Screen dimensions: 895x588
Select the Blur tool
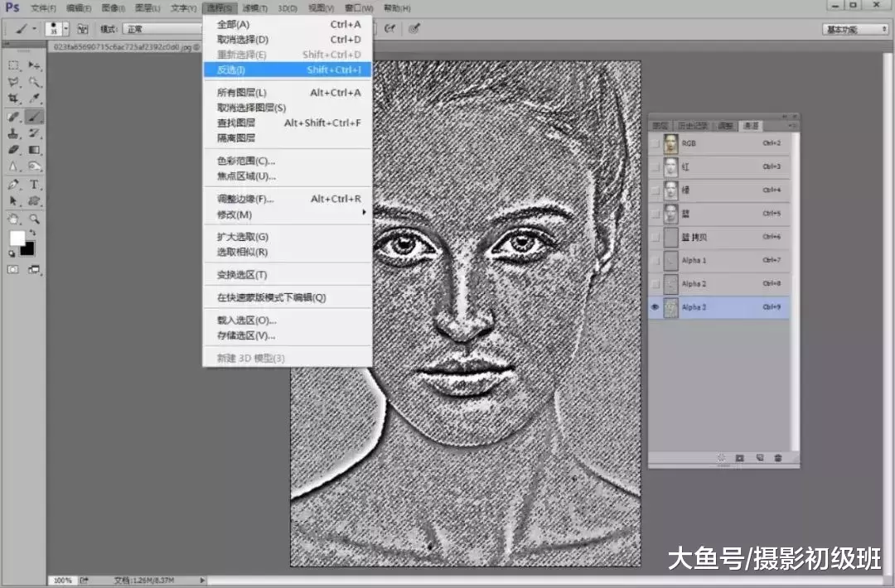point(14,166)
